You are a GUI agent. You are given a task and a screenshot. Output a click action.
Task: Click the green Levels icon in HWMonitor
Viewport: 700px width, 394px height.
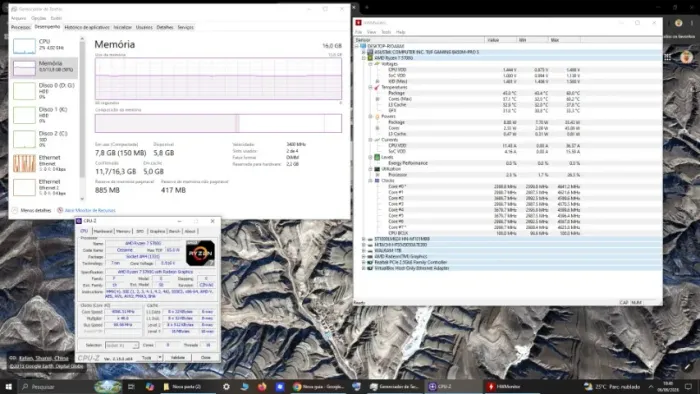pyautogui.click(x=377, y=157)
